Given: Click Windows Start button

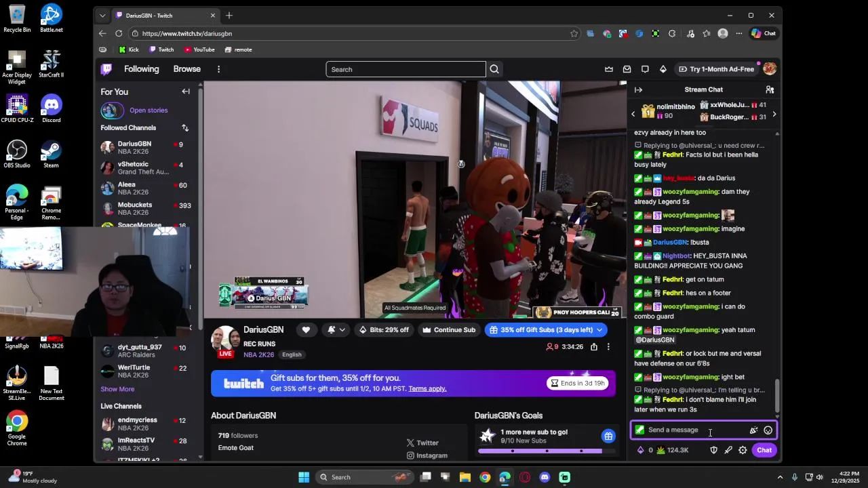Looking at the screenshot, I should point(304,477).
